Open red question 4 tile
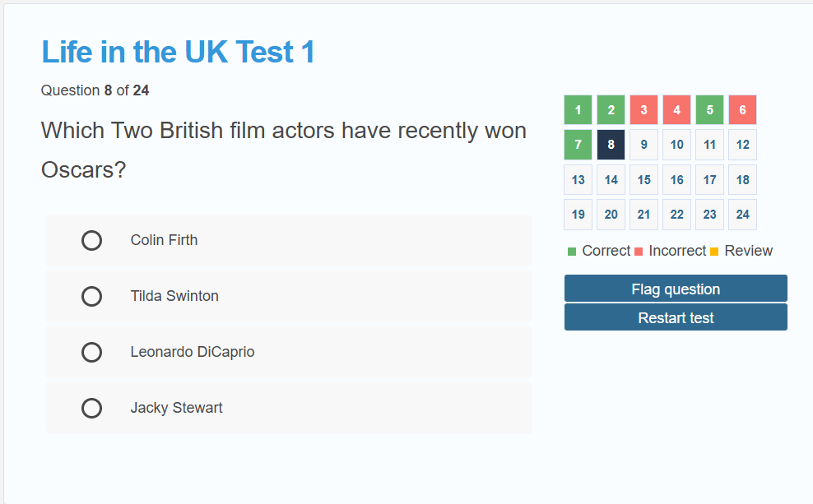Image resolution: width=813 pixels, height=504 pixels. point(676,110)
